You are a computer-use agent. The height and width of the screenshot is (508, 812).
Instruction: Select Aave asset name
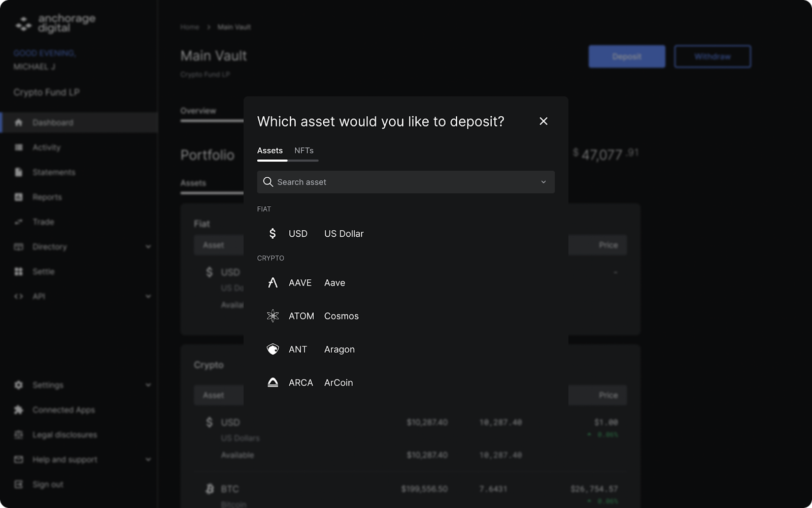(334, 283)
